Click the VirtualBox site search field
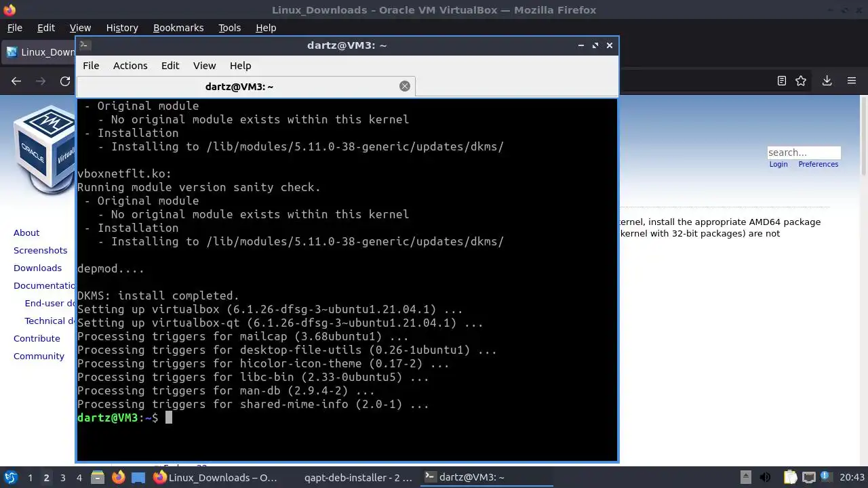Image resolution: width=868 pixels, height=488 pixels. [804, 152]
